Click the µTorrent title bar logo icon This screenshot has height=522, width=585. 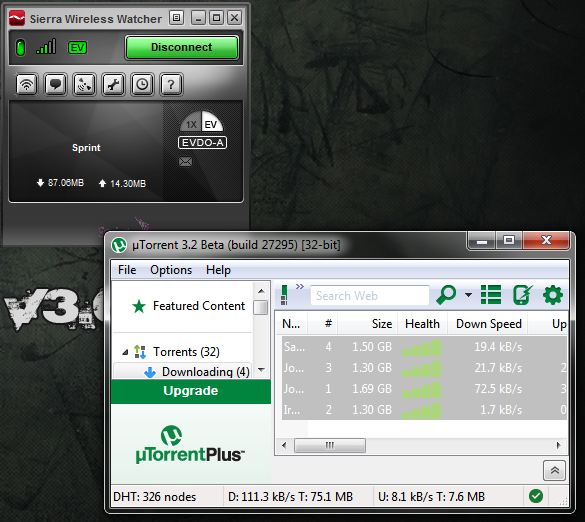point(119,245)
